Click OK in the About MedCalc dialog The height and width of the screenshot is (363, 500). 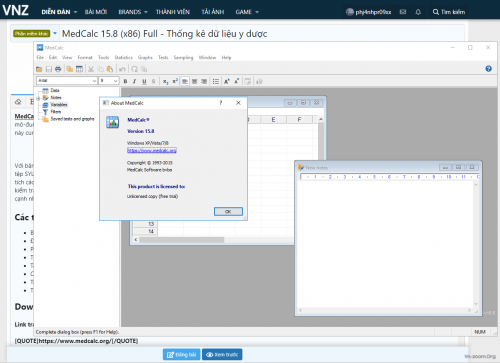(x=228, y=212)
